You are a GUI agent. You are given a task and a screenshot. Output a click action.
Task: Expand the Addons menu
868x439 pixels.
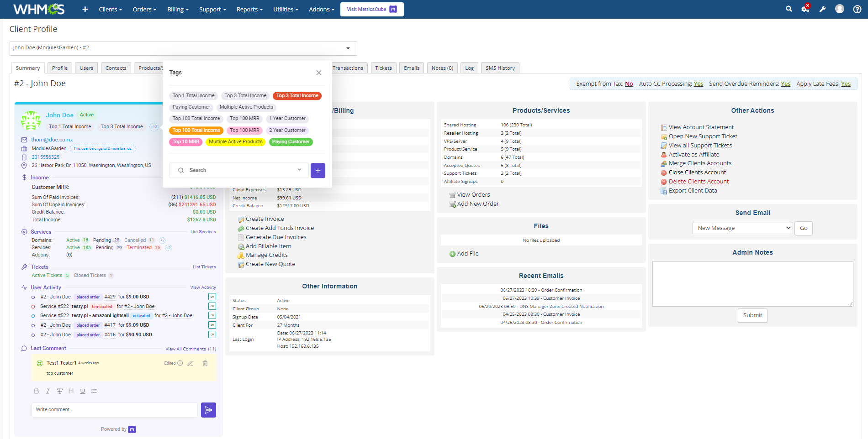pyautogui.click(x=322, y=9)
